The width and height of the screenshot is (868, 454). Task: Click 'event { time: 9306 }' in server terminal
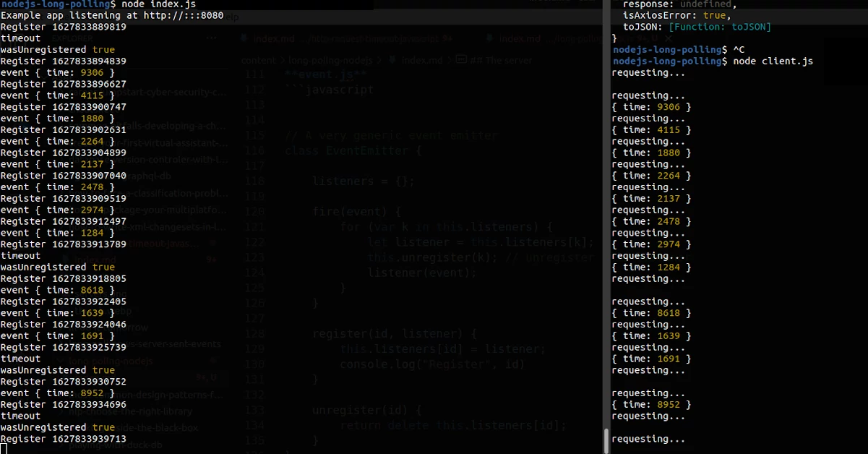coord(58,72)
